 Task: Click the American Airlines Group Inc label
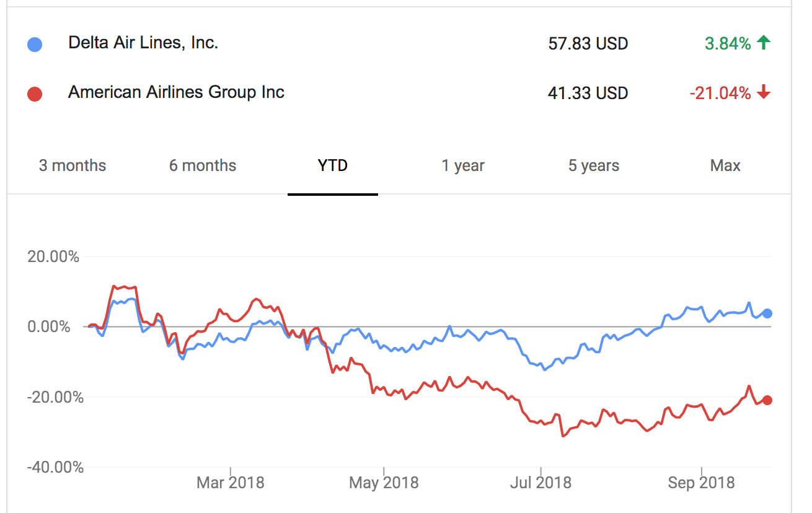[x=176, y=93]
